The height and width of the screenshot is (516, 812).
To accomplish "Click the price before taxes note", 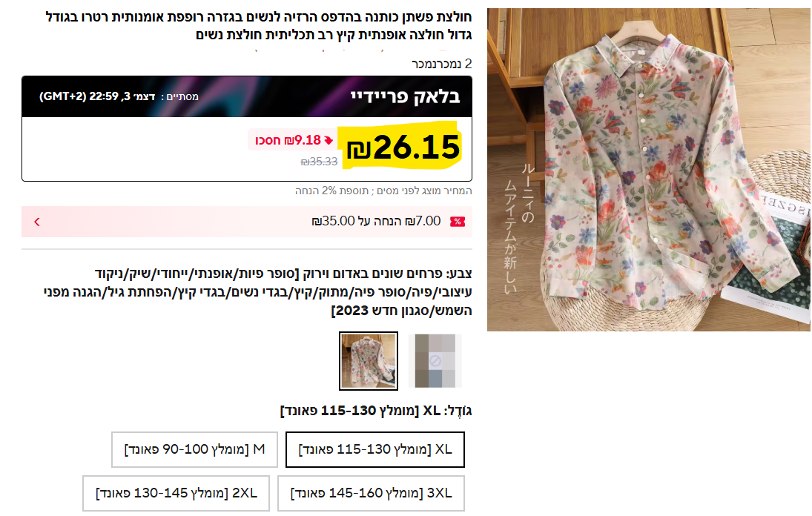I will coord(383,191).
